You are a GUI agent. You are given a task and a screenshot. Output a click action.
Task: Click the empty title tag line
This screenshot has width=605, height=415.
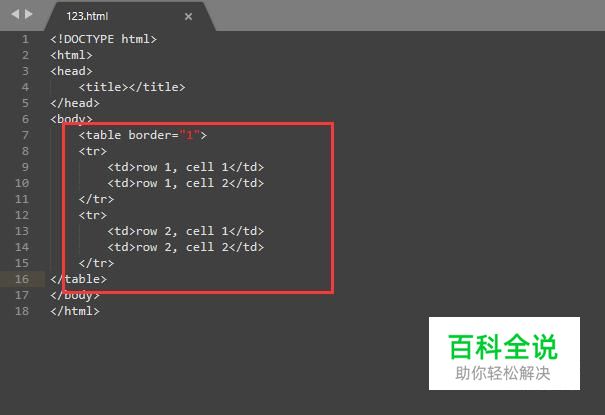point(132,87)
